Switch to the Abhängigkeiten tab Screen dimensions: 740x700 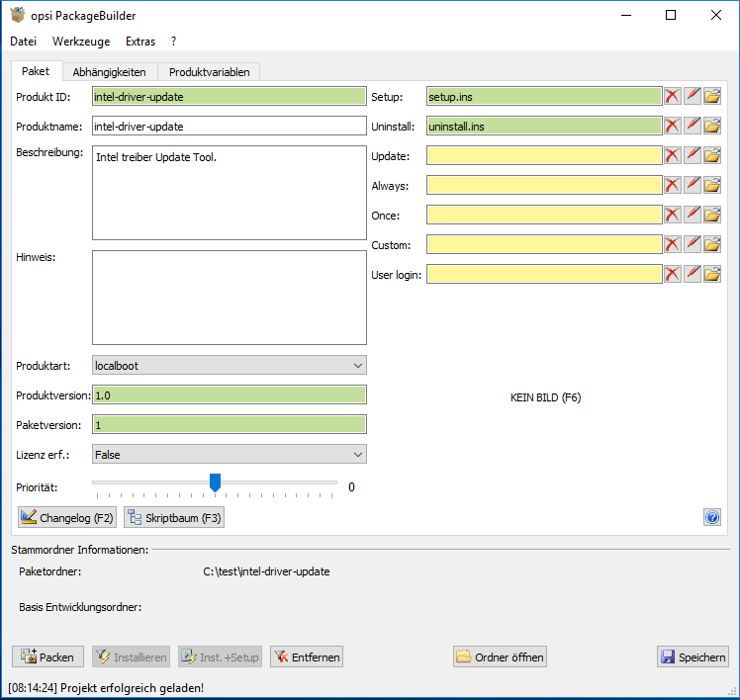(109, 72)
